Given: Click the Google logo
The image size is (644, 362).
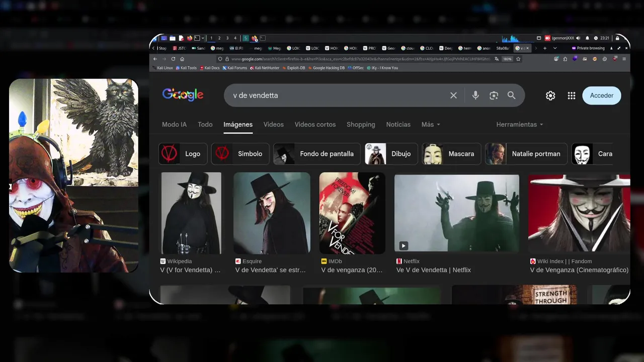Looking at the screenshot, I should [x=183, y=95].
